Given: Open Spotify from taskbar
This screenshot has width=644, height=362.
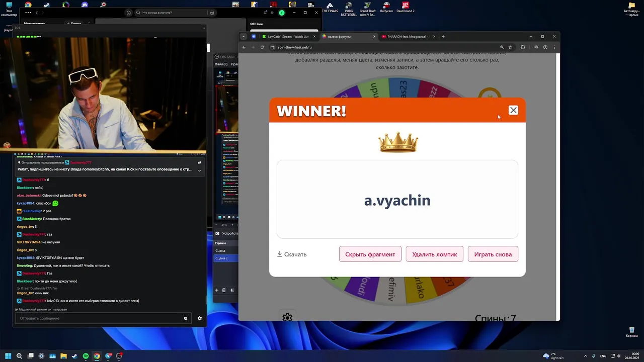Looking at the screenshot, I should 86,356.
